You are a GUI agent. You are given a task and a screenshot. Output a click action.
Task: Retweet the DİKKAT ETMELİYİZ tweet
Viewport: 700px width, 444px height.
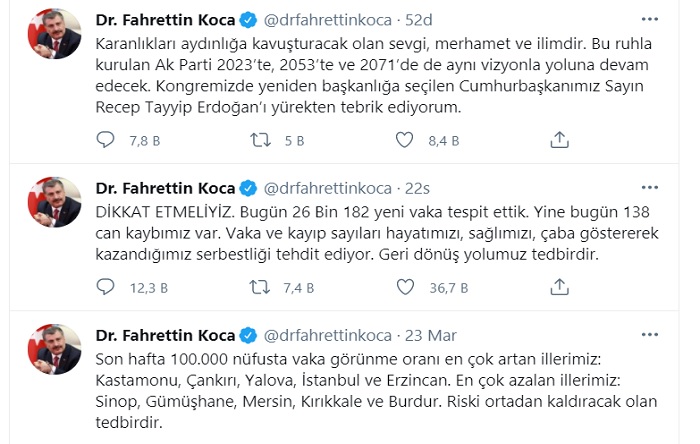tap(259, 288)
